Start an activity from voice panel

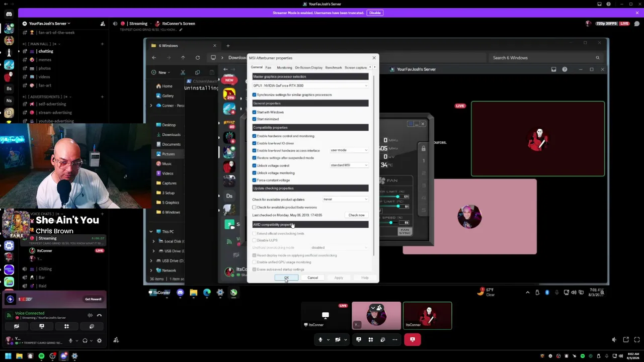coord(66,326)
